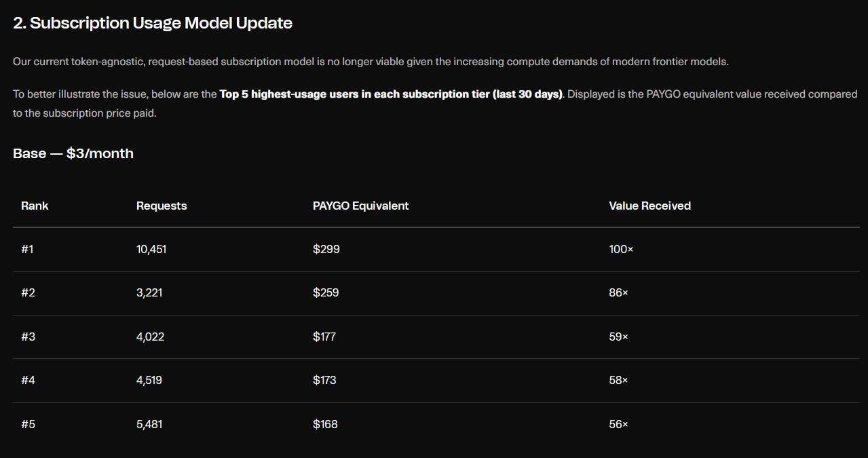This screenshot has width=868, height=458.
Task: Click requests value '4,022'
Action: (x=150, y=337)
